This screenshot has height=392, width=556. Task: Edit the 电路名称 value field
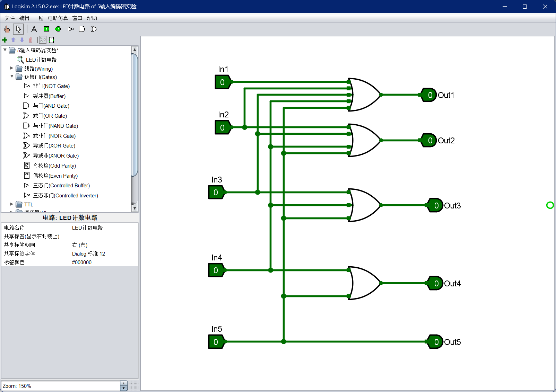click(x=104, y=228)
